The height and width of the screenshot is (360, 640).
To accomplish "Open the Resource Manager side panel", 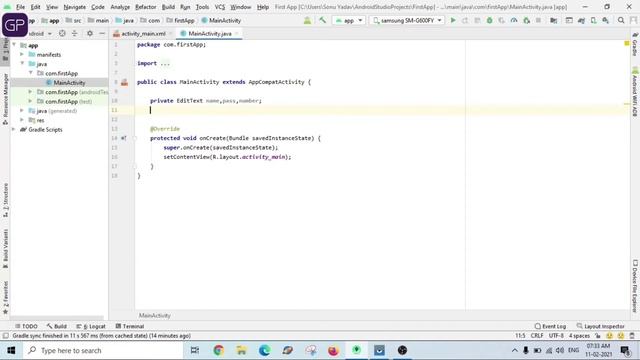I will click(x=5, y=99).
